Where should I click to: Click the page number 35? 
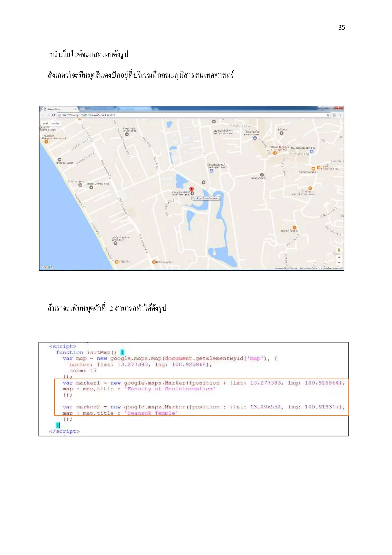(x=341, y=27)
